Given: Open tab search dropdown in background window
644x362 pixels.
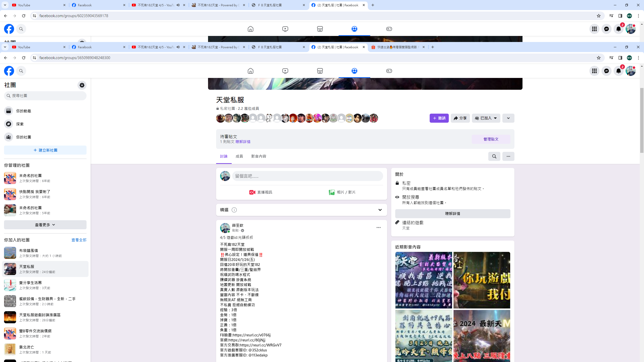Looking at the screenshot, I should (5, 5).
